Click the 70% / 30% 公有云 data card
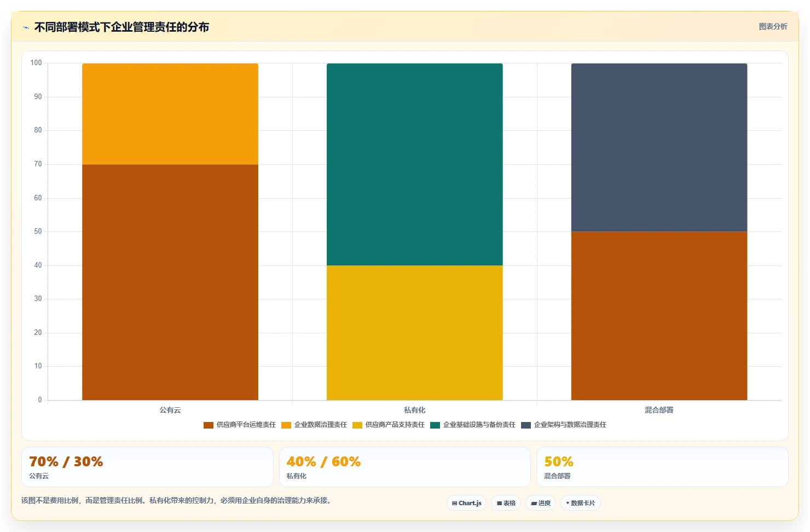 click(x=147, y=467)
